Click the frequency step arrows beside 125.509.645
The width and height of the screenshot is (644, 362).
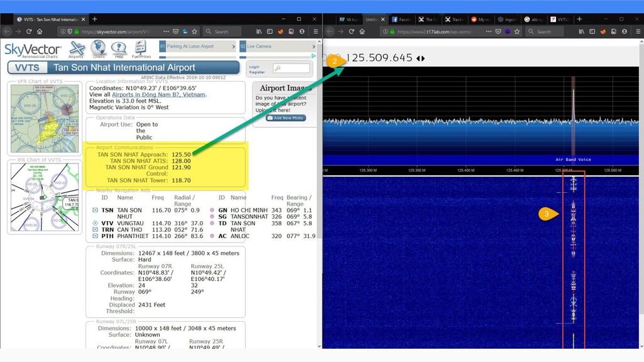(421, 58)
